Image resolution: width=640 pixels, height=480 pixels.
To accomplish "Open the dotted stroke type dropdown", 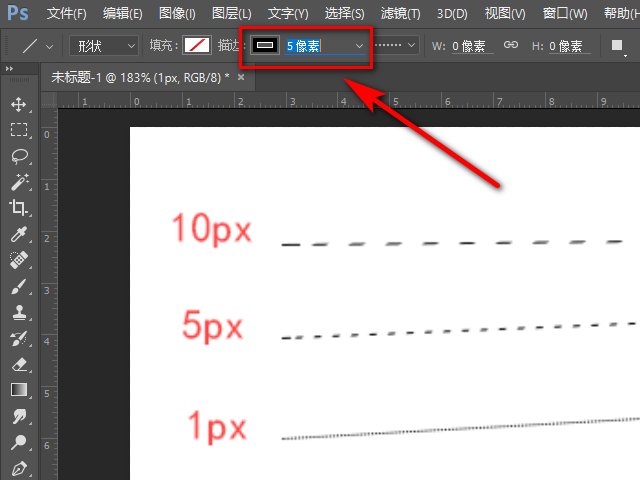I will tap(395, 46).
